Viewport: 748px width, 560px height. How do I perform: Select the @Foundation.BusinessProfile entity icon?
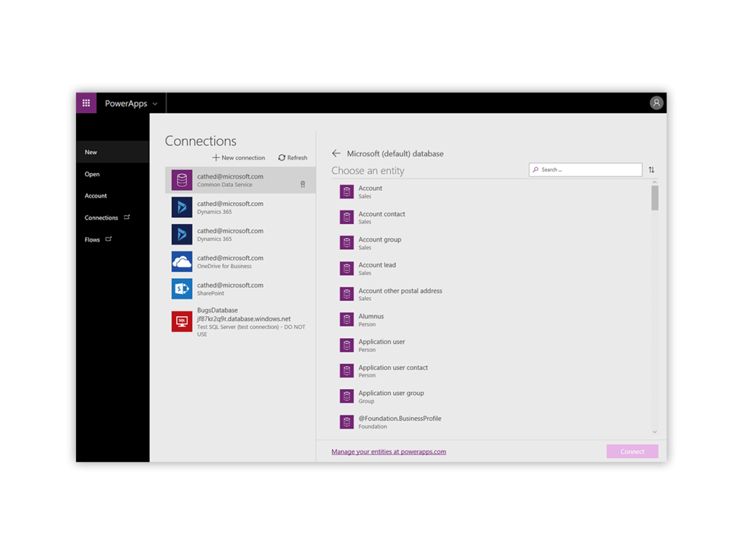tap(347, 422)
